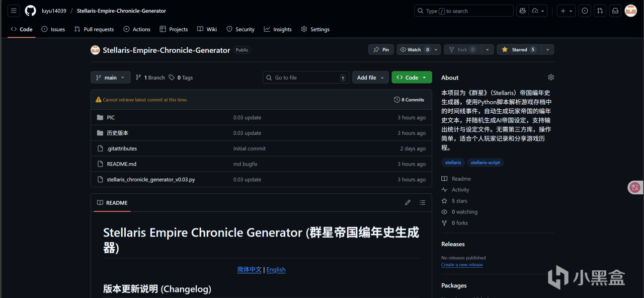The height and width of the screenshot is (298, 644).
Task: Click Create a new release link
Action: pos(462,265)
